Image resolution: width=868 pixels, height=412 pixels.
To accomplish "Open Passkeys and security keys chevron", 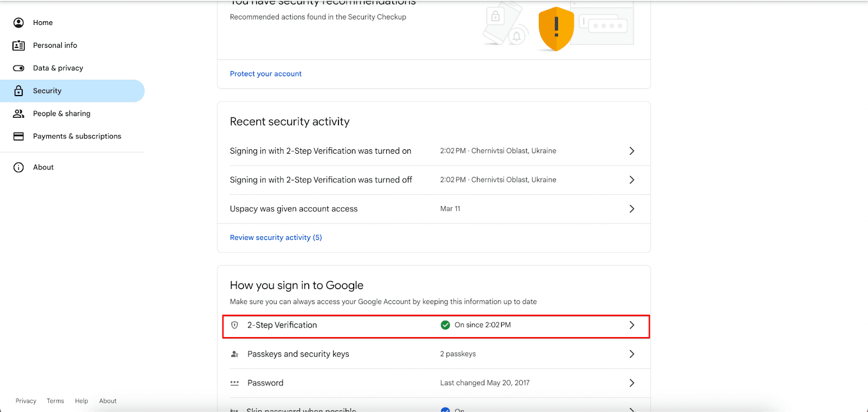I will tap(631, 354).
